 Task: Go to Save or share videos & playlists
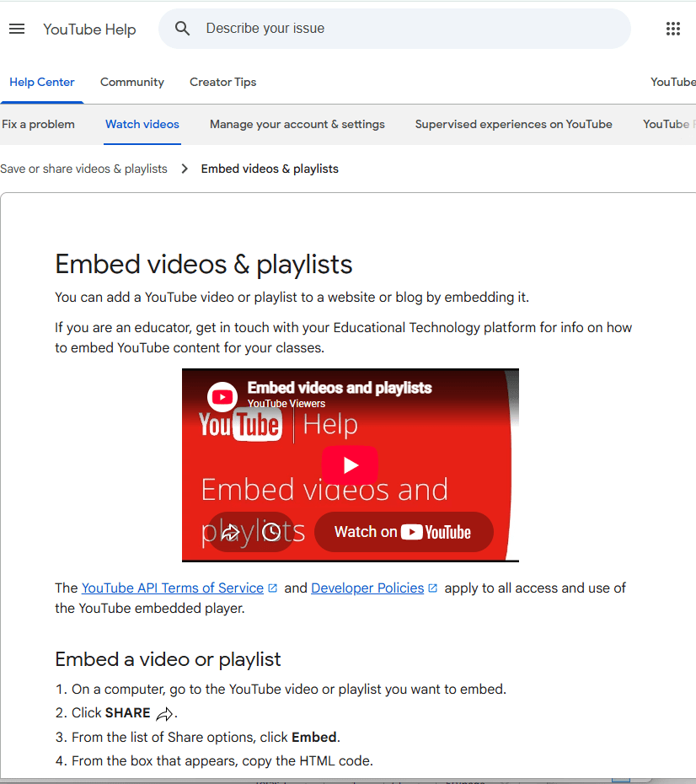[x=83, y=169]
